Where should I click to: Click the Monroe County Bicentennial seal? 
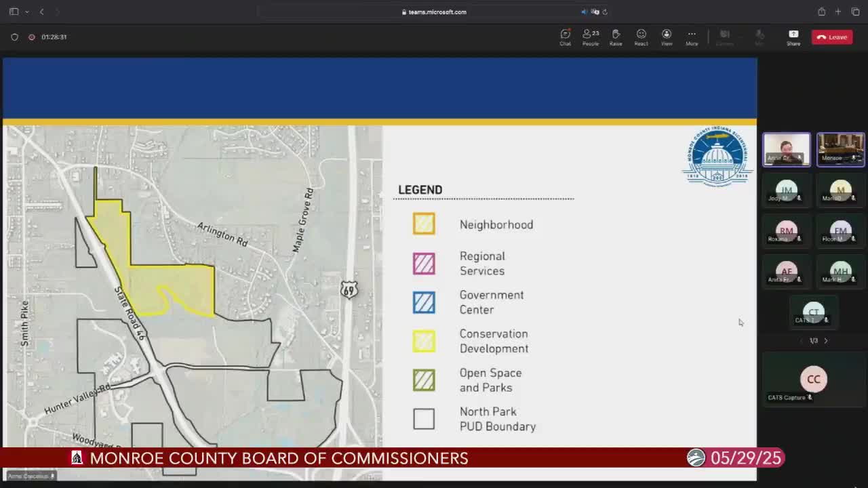(x=717, y=157)
